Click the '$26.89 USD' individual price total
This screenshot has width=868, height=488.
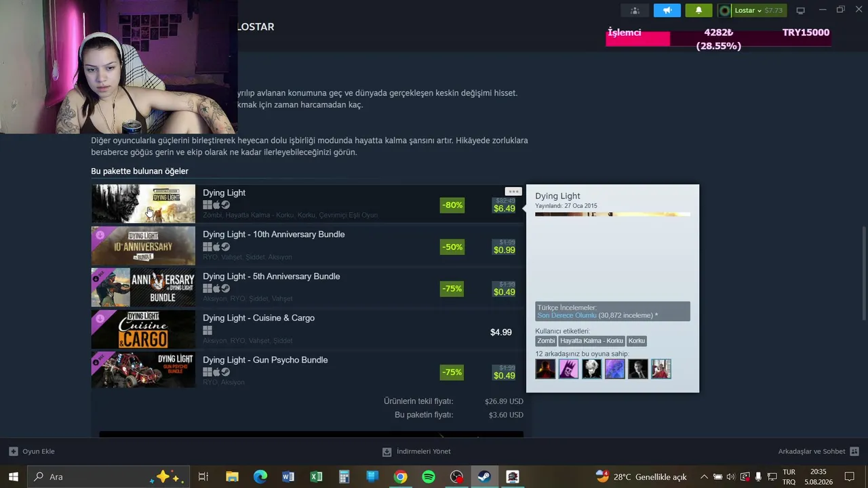(x=504, y=401)
